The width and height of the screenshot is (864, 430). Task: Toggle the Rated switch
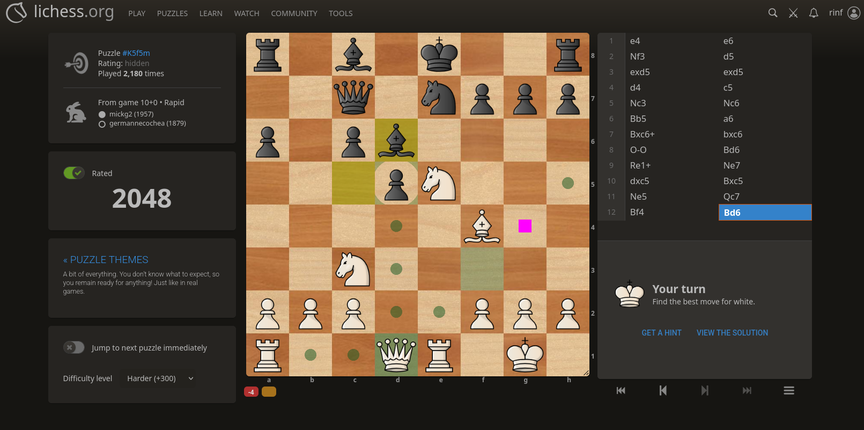[x=74, y=173]
